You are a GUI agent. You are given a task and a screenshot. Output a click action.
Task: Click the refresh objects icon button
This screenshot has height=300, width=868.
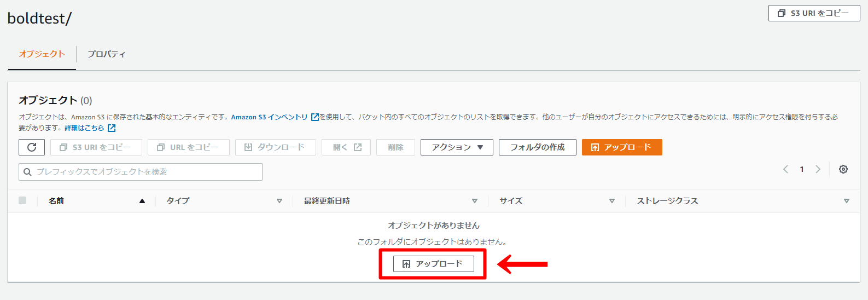[32, 147]
